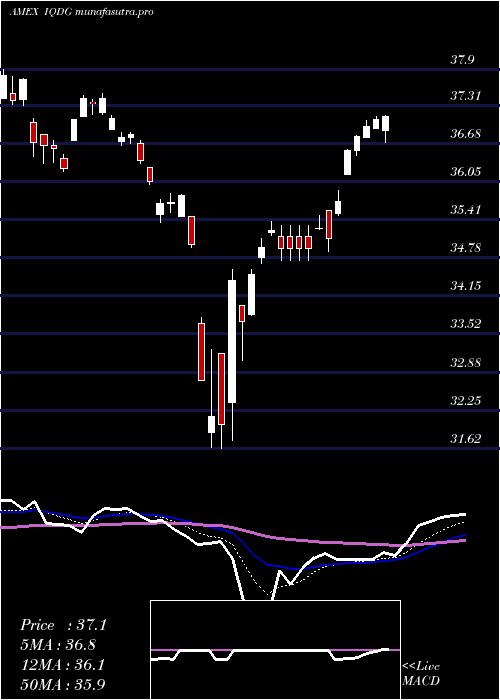Click the 36.05 price axis label
The width and height of the screenshot is (500, 700).
465,171
